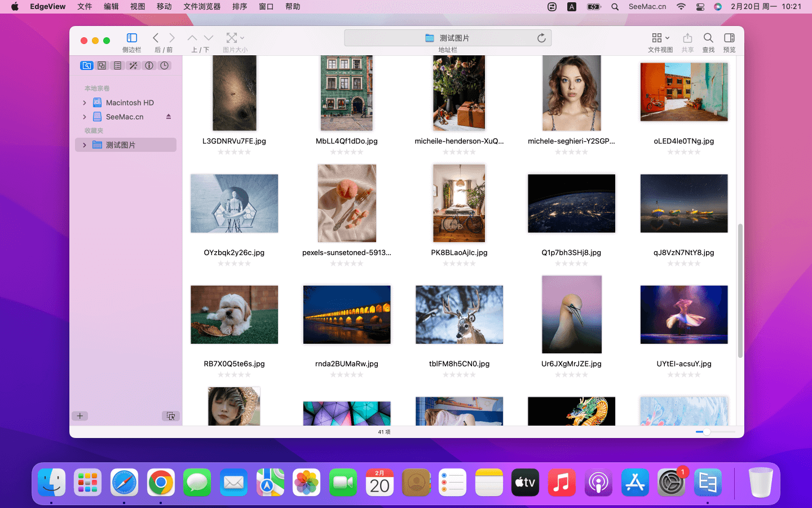The height and width of the screenshot is (508, 812).
Task: Click the qJ8VzN7NtY8.jpg file name
Action: point(684,252)
